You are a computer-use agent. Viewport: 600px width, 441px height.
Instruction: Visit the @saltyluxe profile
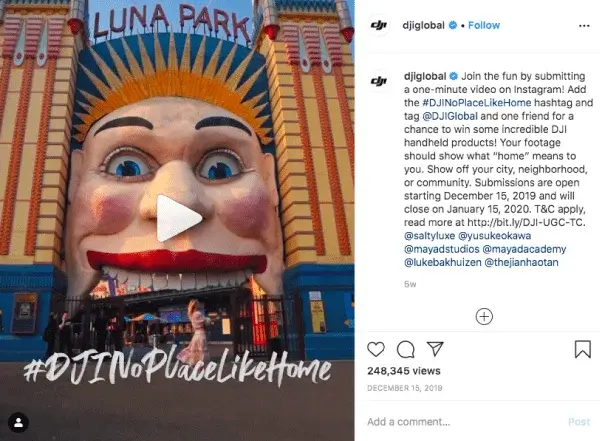tap(429, 235)
